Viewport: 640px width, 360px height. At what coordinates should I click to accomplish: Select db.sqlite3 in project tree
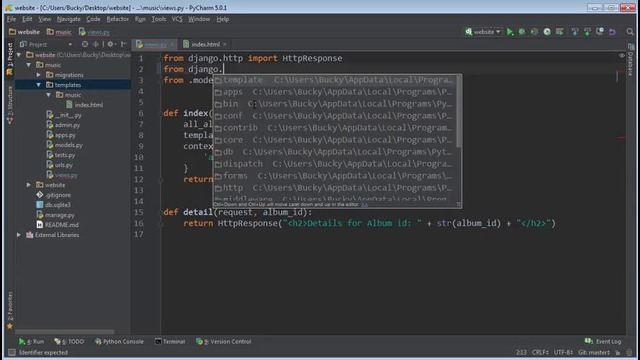[53, 205]
